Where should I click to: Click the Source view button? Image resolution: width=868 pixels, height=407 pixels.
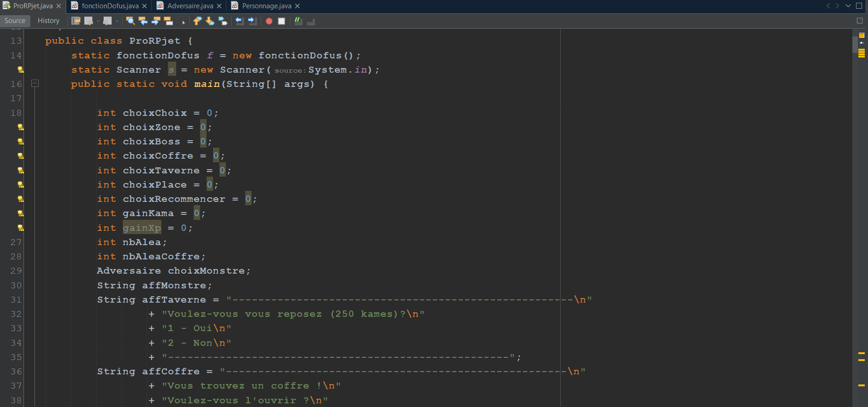15,21
